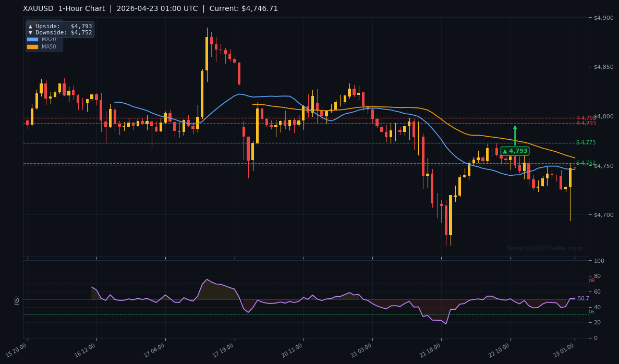
Task: Click the red OB marker on the RSI axis
Action: point(591,280)
